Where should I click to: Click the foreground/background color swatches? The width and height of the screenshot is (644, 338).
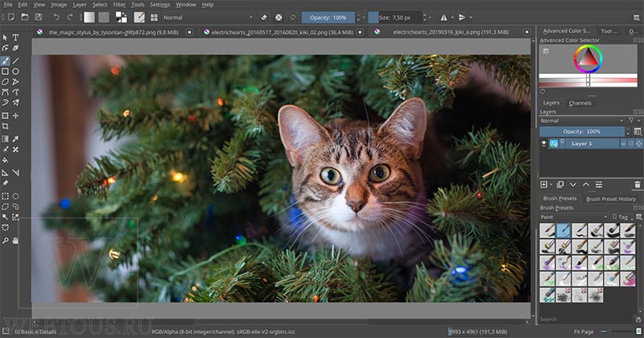pyautogui.click(x=122, y=17)
